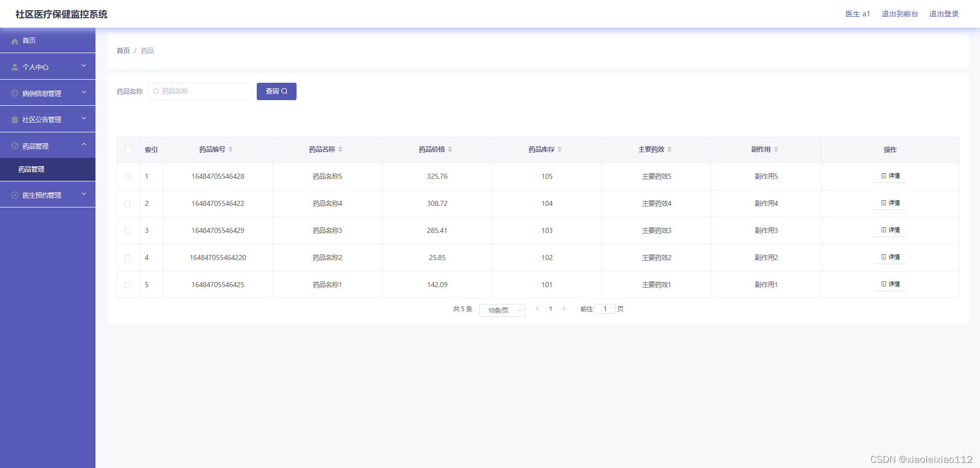Open 首页 in the sidebar
Screen dimensions: 980x468
tap(47, 40)
